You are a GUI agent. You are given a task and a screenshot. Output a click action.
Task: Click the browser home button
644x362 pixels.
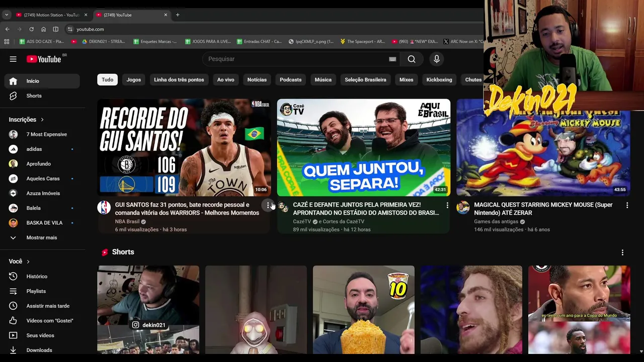point(43,29)
